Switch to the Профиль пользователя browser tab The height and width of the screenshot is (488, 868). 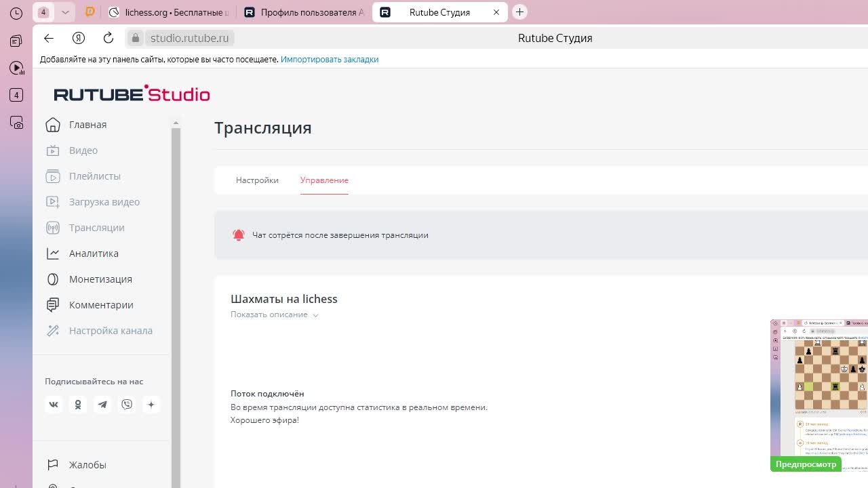pos(304,12)
